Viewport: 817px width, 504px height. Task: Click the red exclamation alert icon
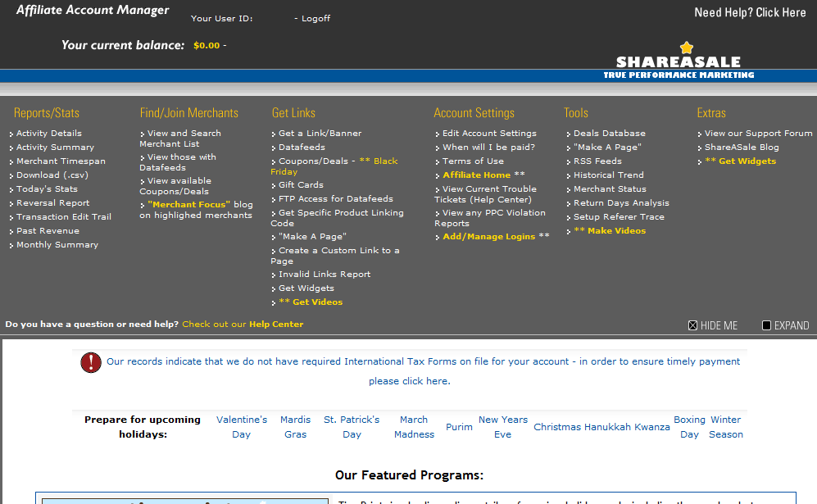coord(91,362)
